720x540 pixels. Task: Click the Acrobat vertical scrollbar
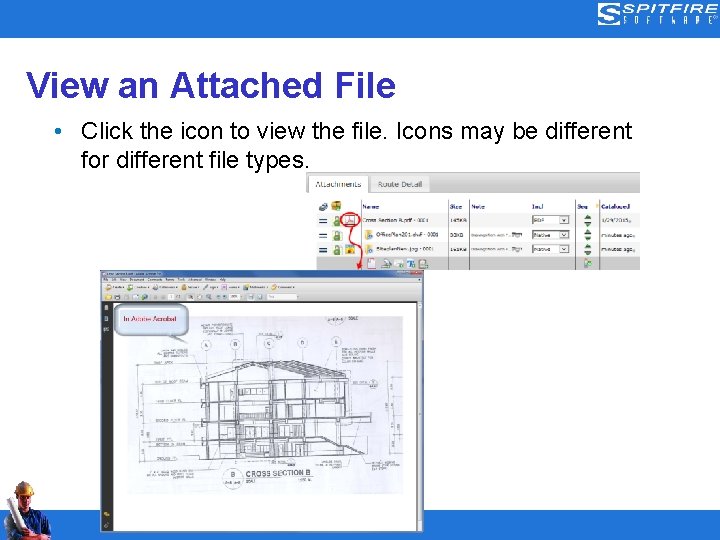419,416
